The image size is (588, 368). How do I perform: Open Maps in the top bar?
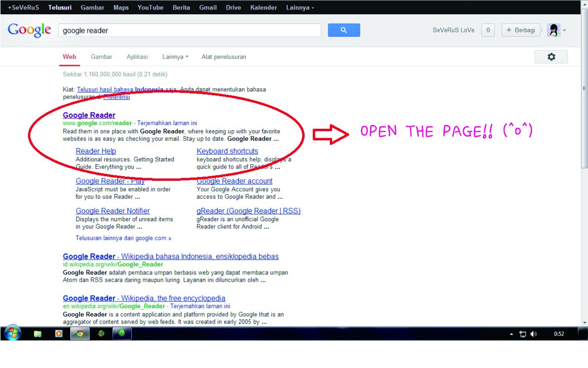click(x=121, y=7)
